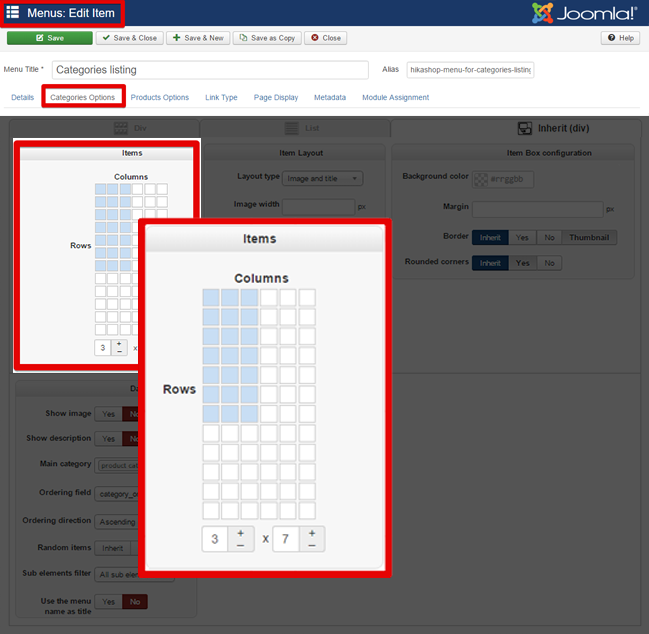The width and height of the screenshot is (649, 634).
Task: Open Ordering direction dropdown
Action: tap(117, 522)
